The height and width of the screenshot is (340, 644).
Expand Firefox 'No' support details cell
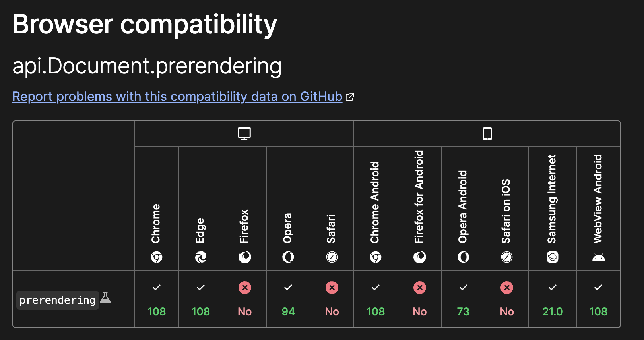[244, 299]
